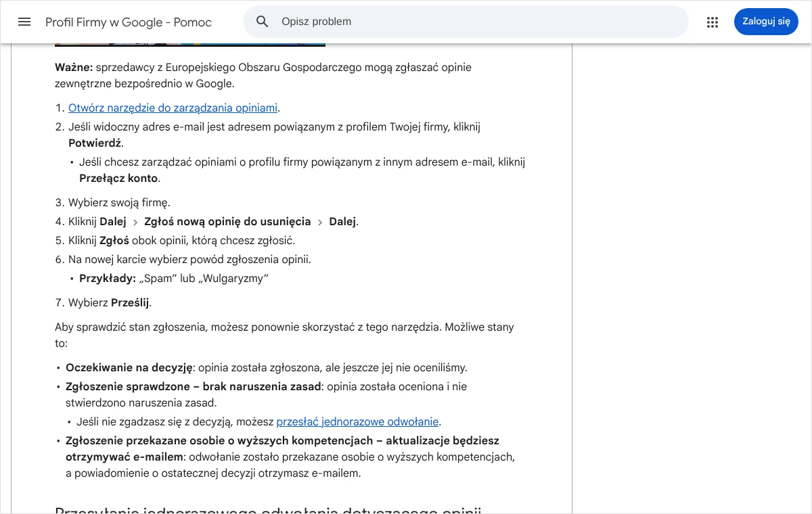Open the hamburger main menu

[x=24, y=22]
